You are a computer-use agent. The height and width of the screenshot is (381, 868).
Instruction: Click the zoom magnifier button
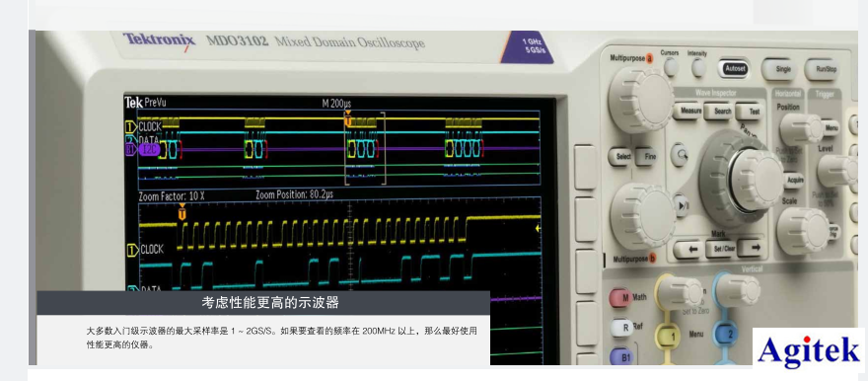(x=680, y=155)
